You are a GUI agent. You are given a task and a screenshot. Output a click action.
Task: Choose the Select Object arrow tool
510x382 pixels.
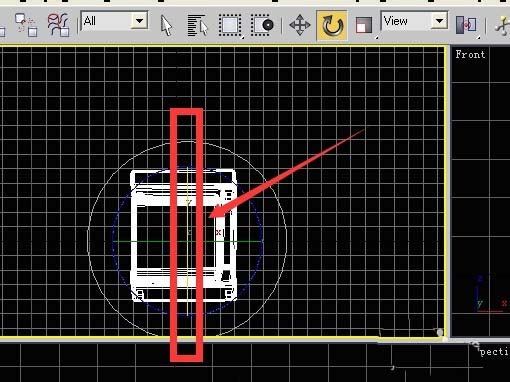pyautogui.click(x=166, y=25)
